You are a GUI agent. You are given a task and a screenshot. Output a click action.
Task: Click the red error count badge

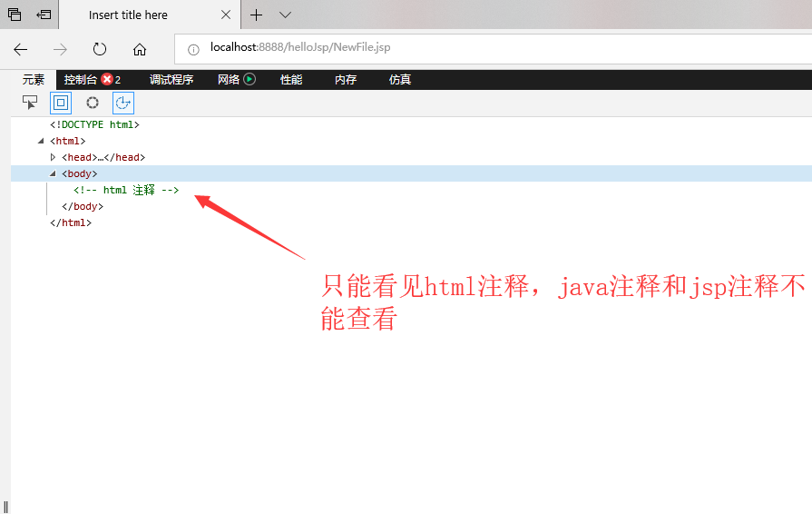tap(107, 79)
